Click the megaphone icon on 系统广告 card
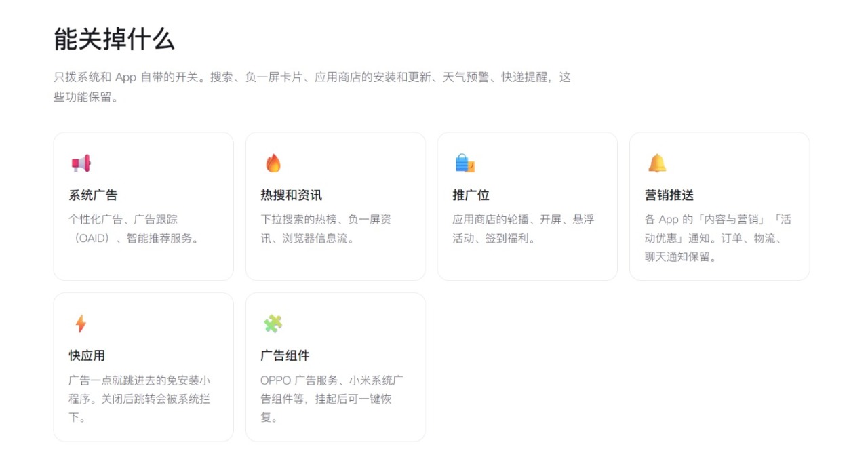 (x=81, y=163)
